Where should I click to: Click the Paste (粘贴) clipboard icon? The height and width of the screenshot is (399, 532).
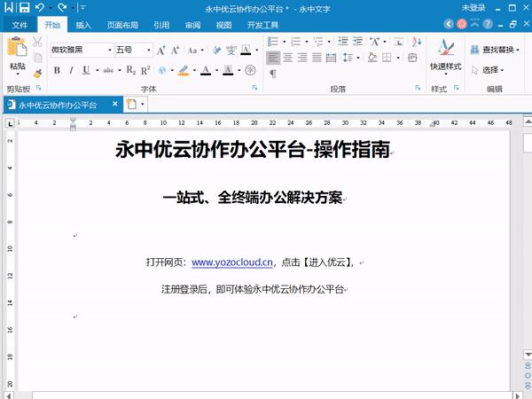pos(17,47)
